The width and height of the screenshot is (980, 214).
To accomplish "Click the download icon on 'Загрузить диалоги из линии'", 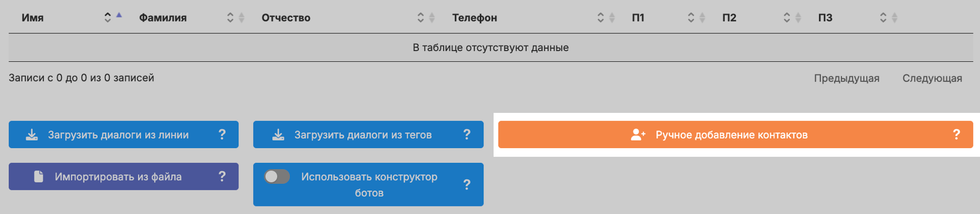I will tap(32, 135).
